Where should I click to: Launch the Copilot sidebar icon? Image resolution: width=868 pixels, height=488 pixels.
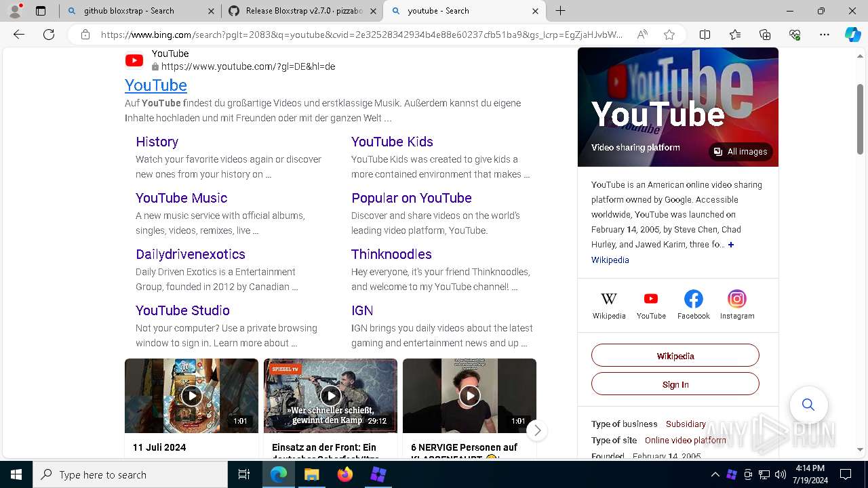coord(852,35)
